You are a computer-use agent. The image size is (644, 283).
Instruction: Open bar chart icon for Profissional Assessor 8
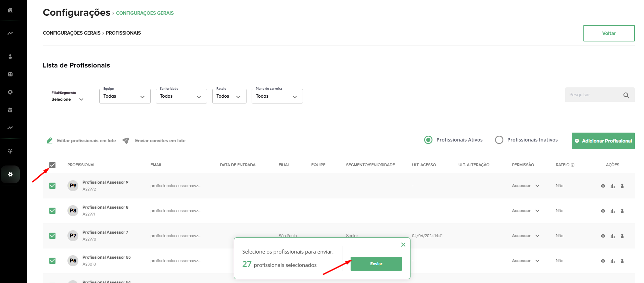(x=613, y=211)
